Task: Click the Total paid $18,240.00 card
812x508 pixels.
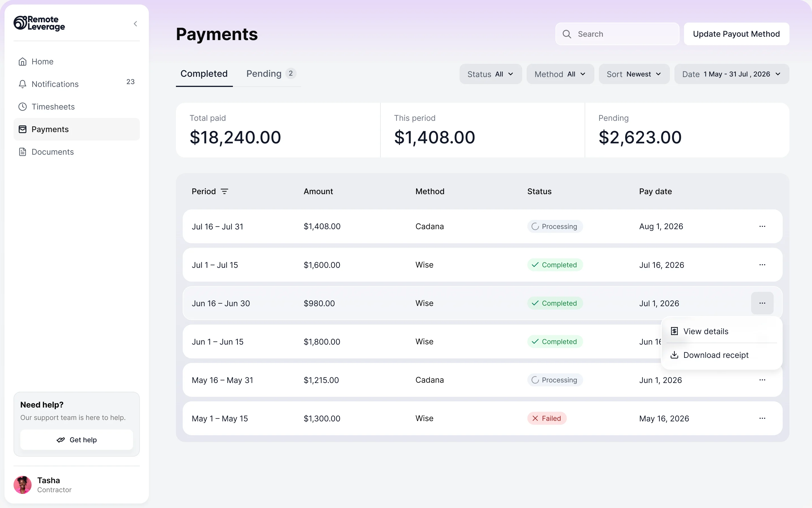Action: click(x=278, y=130)
